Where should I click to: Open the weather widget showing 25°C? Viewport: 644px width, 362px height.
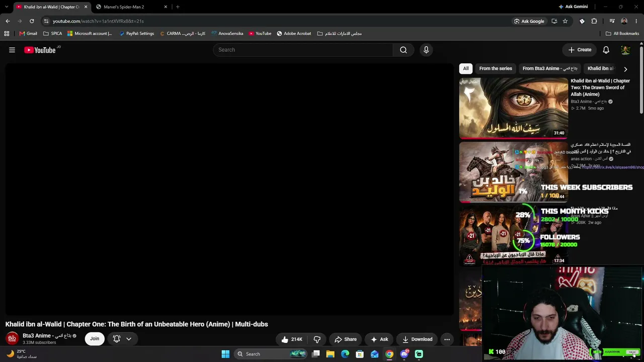click(22, 354)
